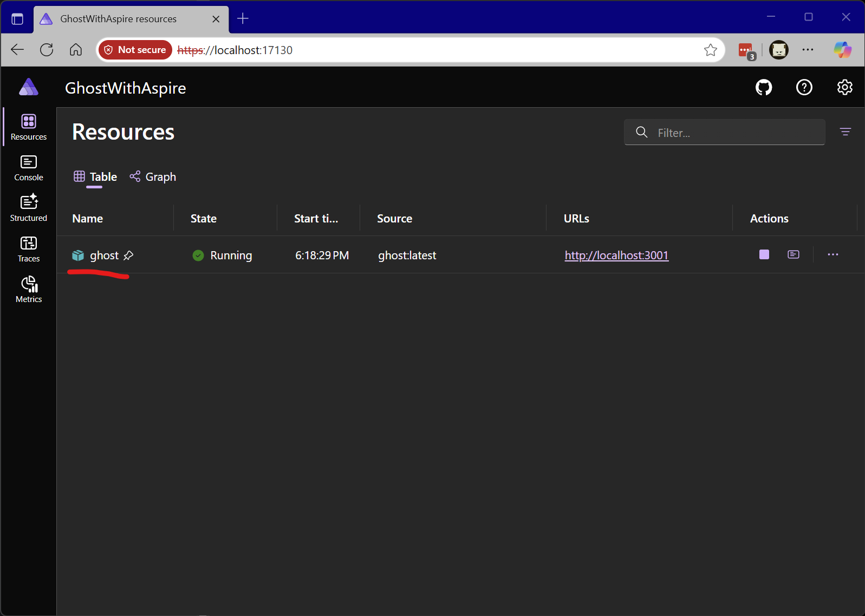865x616 pixels.
Task: Select the Table view tab
Action: point(96,177)
